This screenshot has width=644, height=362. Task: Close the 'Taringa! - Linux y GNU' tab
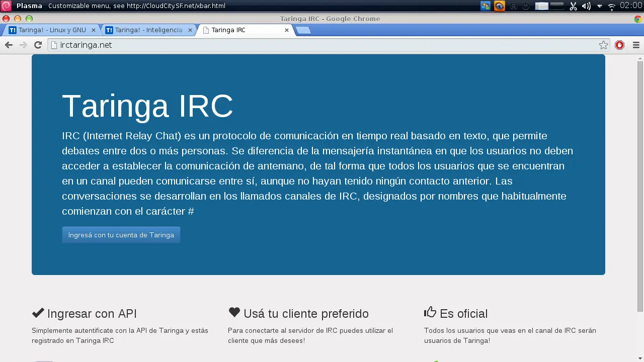(x=93, y=30)
